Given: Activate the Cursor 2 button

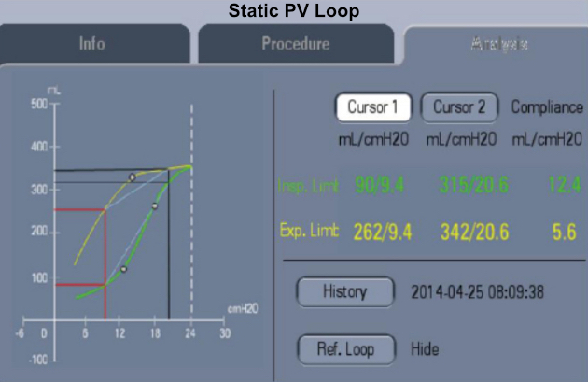Looking at the screenshot, I should coord(459,107).
